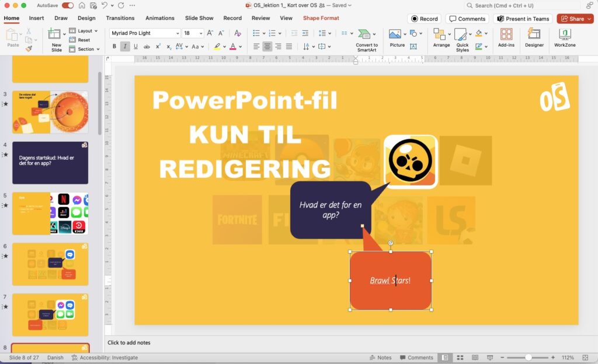598x364 pixels.
Task: Click the Share button
Action: (575, 19)
